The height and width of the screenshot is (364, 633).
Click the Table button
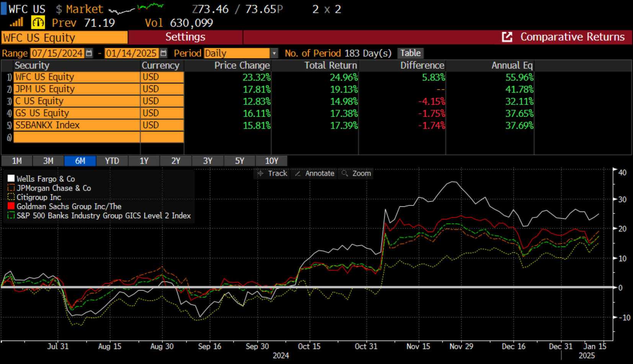point(410,53)
